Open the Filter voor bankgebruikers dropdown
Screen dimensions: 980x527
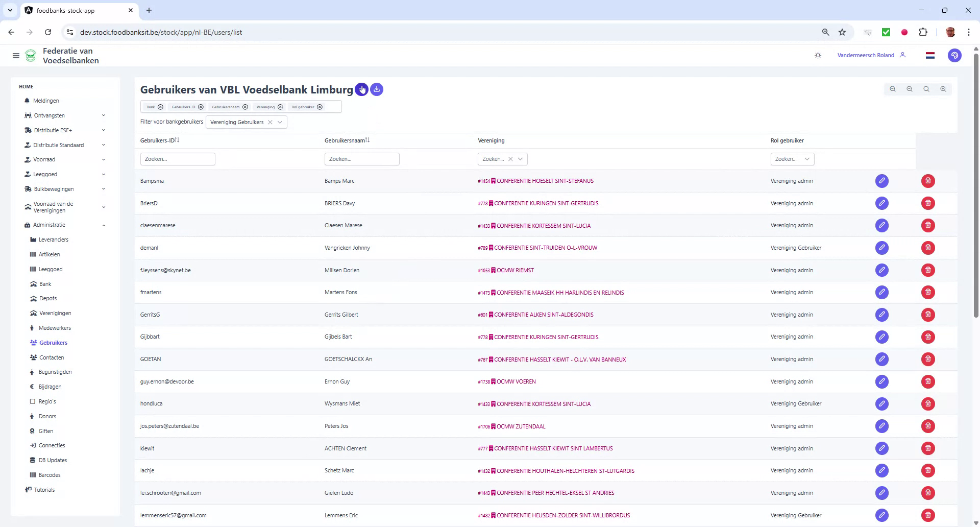pyautogui.click(x=280, y=122)
